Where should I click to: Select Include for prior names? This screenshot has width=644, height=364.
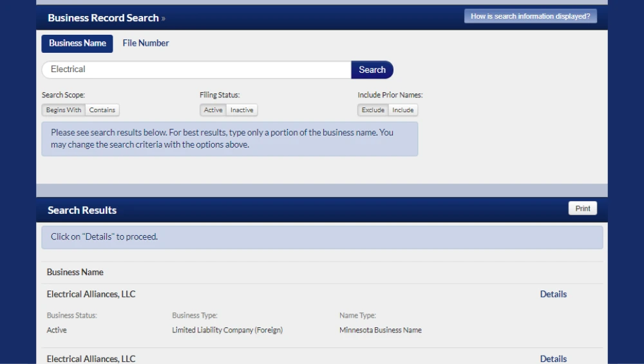(403, 110)
